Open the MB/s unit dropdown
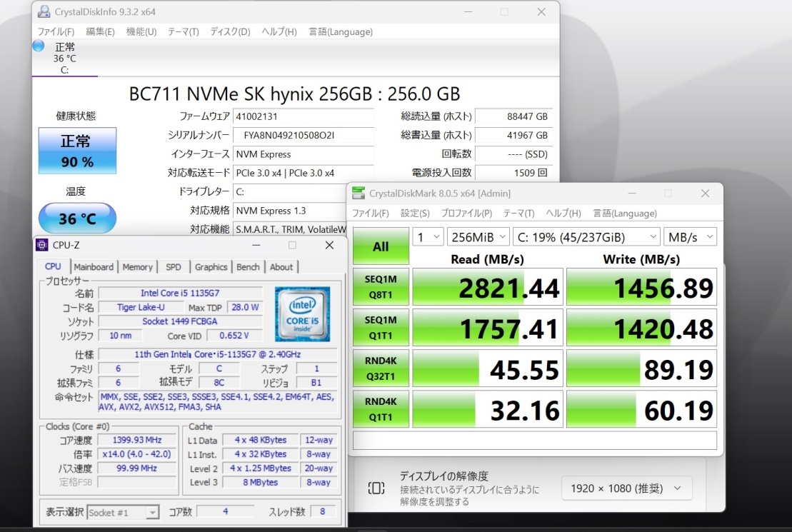Screen dimensions: 792x532 pos(690,237)
